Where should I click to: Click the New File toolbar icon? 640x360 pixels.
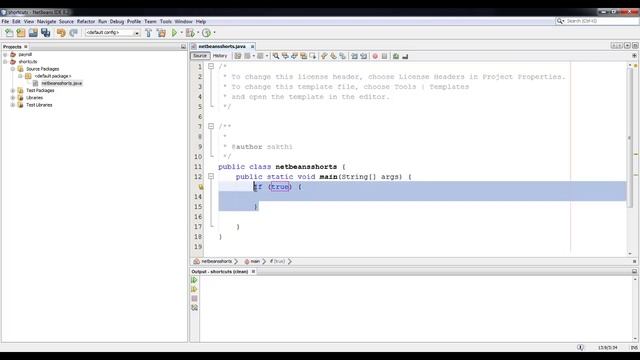click(x=9, y=33)
